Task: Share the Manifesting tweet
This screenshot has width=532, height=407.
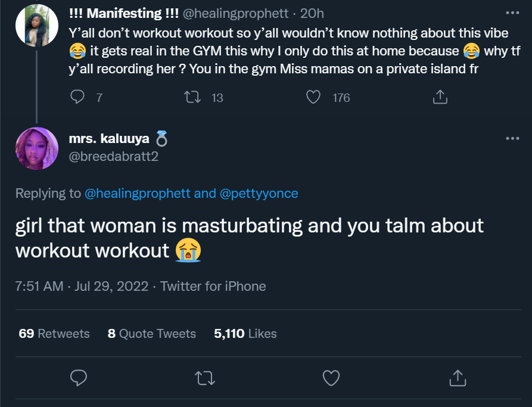Action: click(439, 97)
